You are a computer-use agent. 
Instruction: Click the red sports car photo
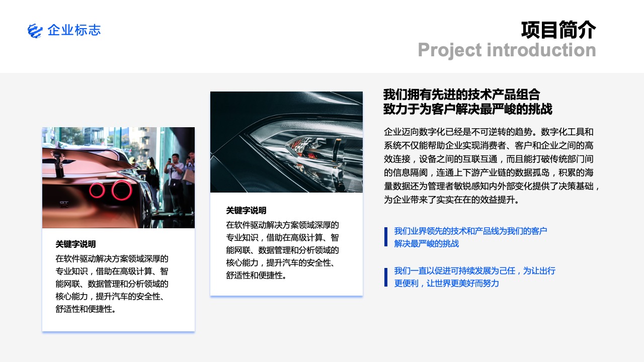pyautogui.click(x=118, y=177)
